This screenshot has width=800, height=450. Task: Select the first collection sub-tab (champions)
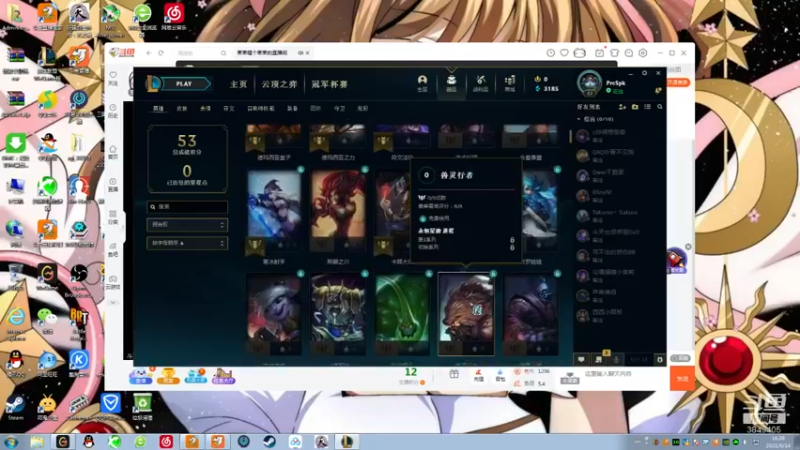(158, 109)
